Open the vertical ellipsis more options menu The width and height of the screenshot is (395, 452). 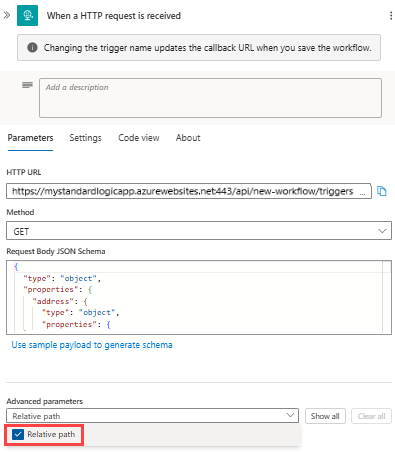(x=391, y=16)
